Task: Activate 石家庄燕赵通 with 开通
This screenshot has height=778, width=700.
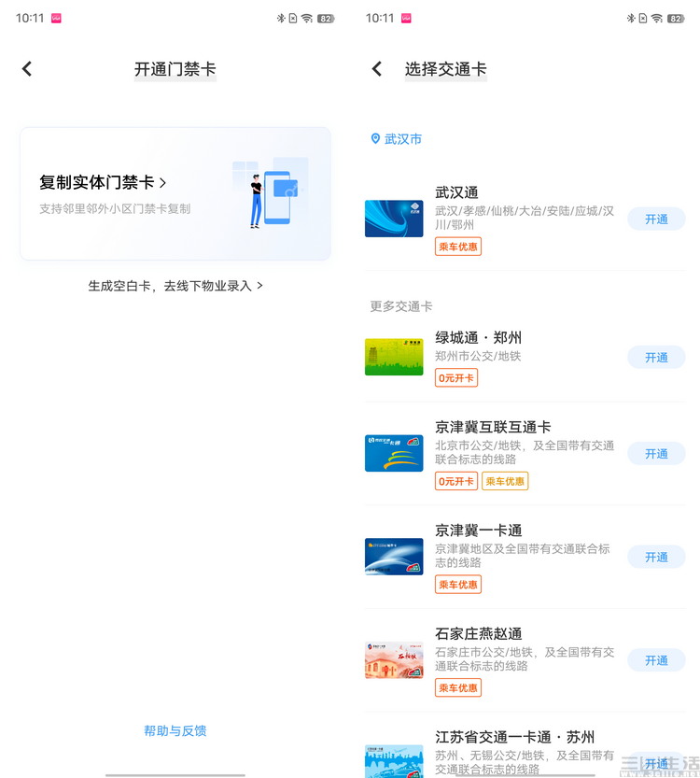Action: (656, 660)
